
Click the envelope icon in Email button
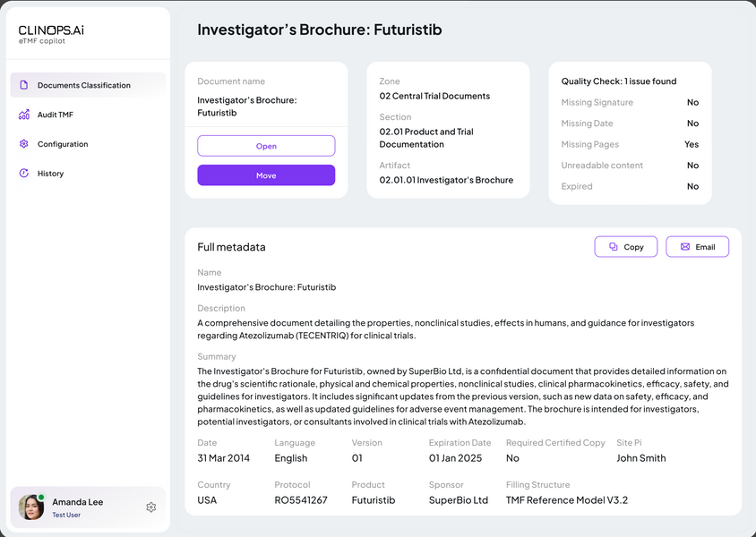tap(685, 247)
